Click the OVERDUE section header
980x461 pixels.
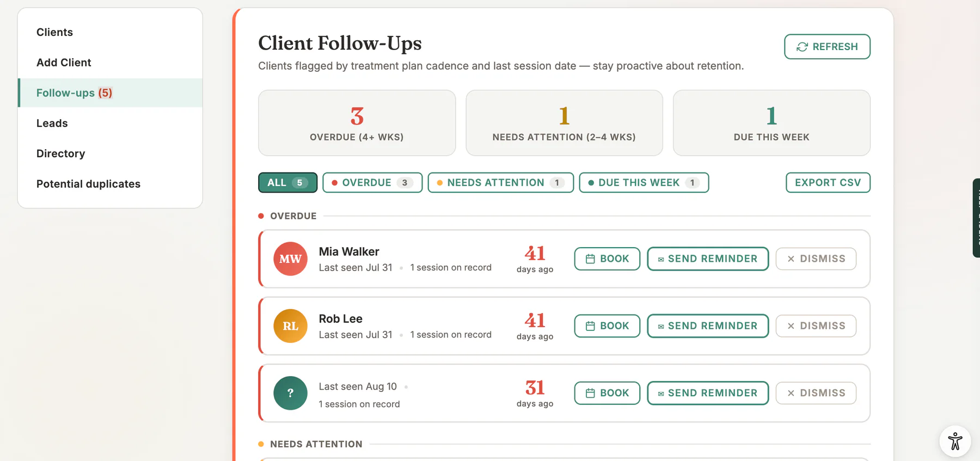click(x=293, y=216)
